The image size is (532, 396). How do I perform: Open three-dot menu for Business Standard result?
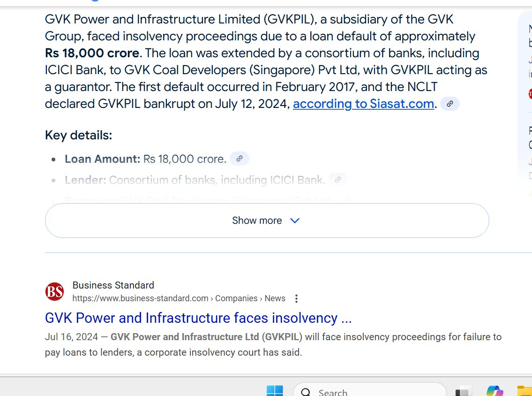point(297,298)
